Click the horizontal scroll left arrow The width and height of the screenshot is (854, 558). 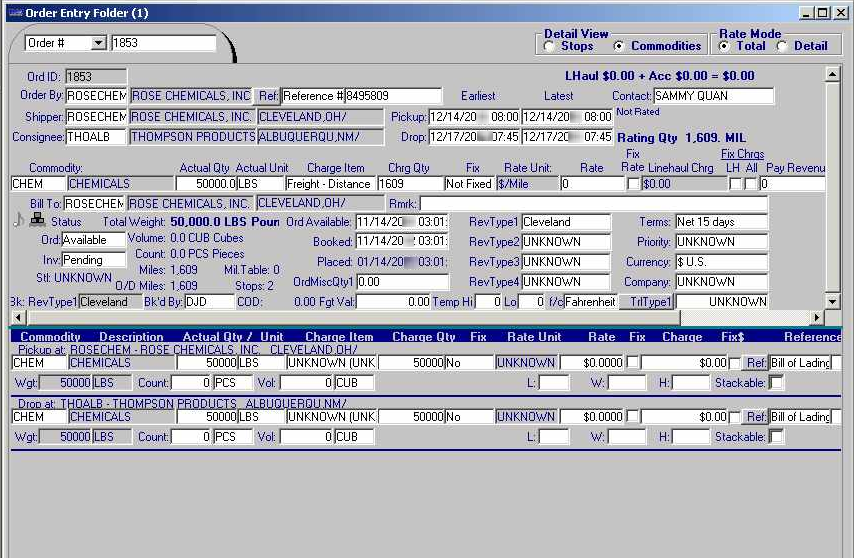coord(19,317)
